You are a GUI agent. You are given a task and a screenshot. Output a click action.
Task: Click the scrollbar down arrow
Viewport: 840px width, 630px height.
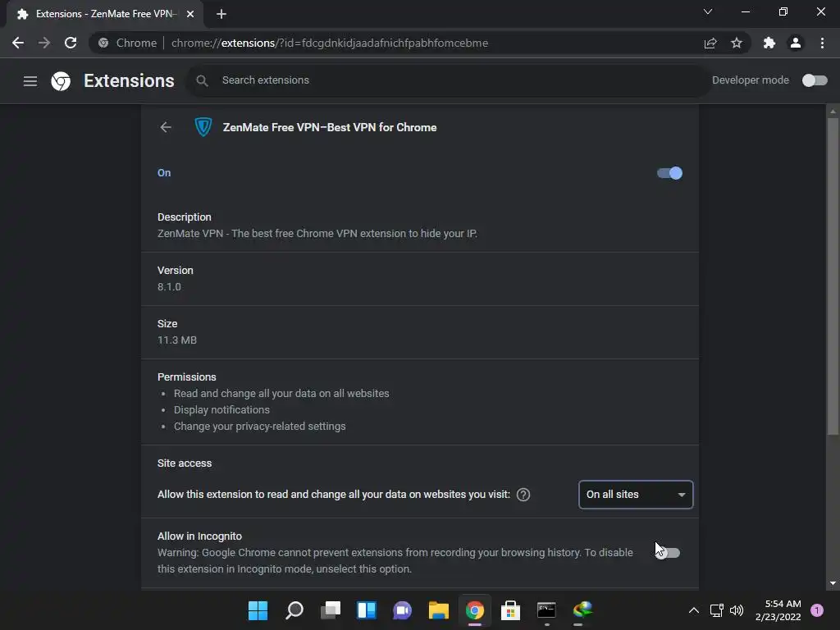point(833,583)
